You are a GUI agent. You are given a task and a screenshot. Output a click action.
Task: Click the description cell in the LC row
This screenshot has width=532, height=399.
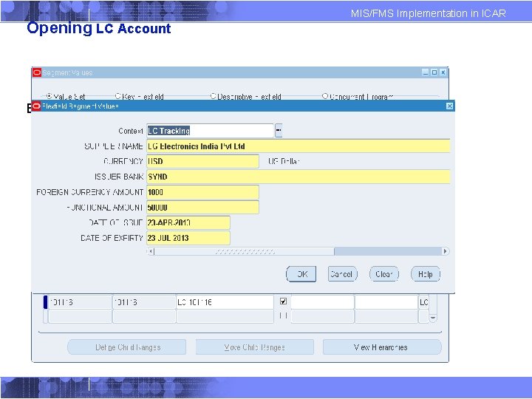coord(225,302)
